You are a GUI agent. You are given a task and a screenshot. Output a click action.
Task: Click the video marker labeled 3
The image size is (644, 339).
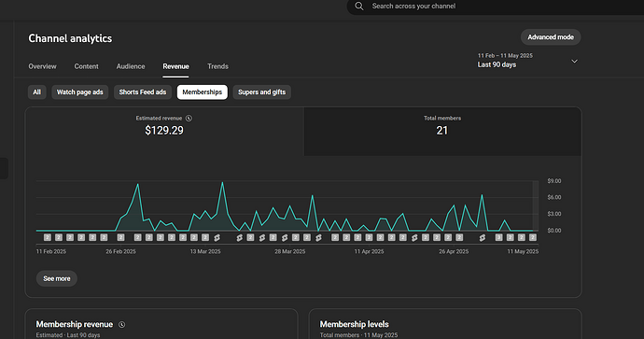[498, 237]
